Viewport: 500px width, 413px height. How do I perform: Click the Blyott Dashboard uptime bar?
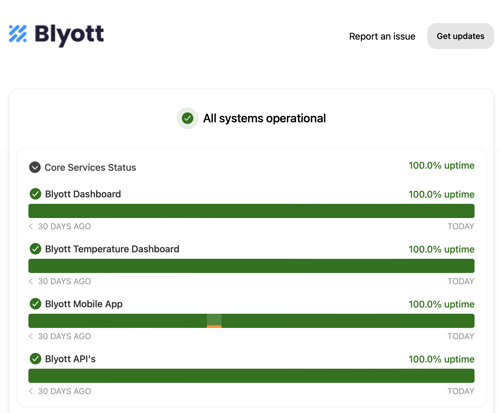(x=251, y=211)
